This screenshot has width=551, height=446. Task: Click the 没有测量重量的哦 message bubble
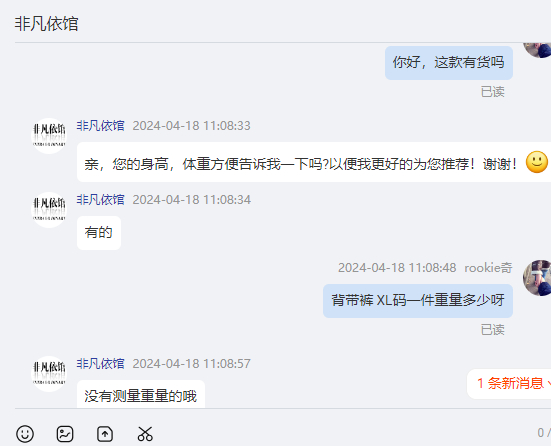(141, 394)
